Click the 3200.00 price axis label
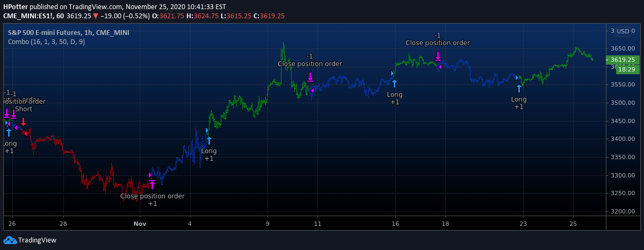The image size is (644, 250). click(623, 211)
